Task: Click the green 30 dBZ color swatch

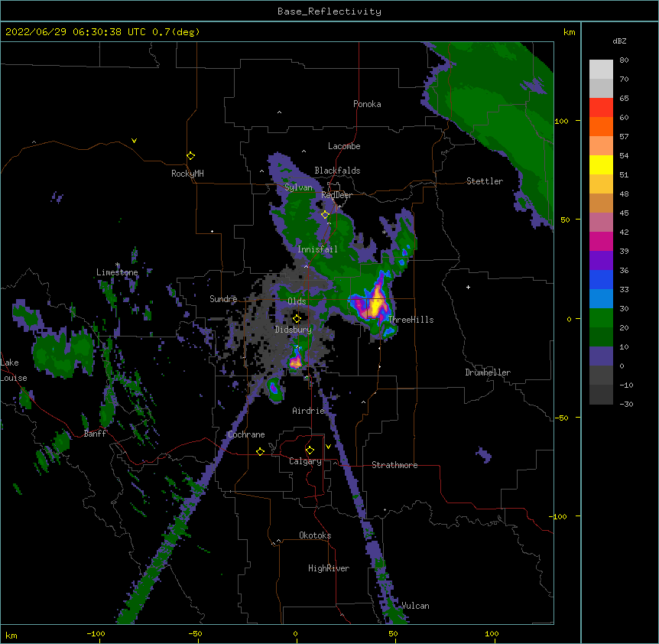Action: [601, 318]
